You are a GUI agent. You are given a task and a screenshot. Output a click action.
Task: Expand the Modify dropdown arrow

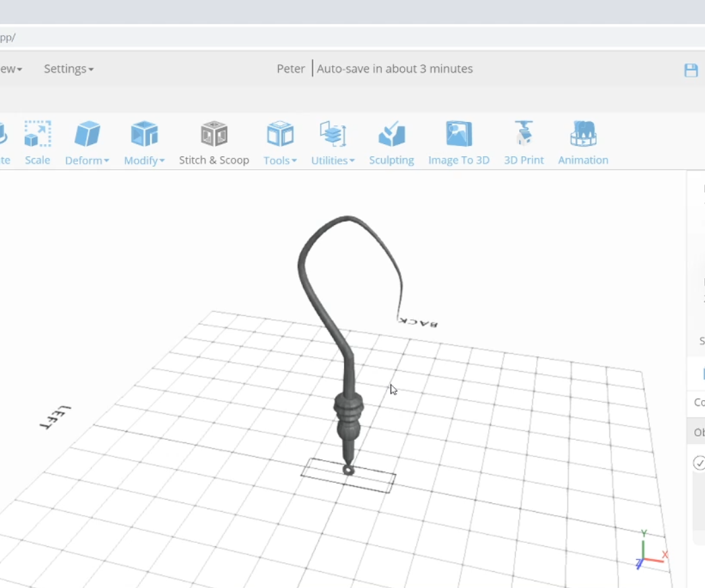coord(162,160)
